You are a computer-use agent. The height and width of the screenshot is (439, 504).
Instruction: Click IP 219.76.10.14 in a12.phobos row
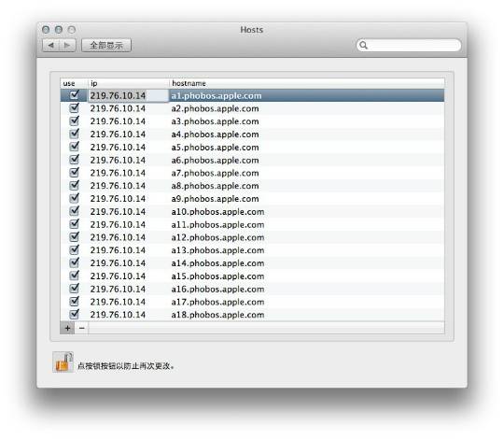point(118,237)
